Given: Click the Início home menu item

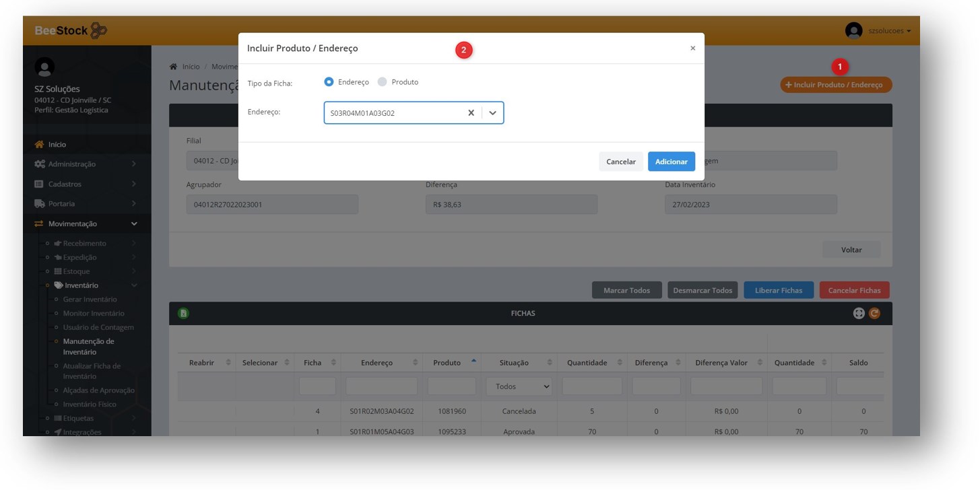Looking at the screenshot, I should click(57, 144).
